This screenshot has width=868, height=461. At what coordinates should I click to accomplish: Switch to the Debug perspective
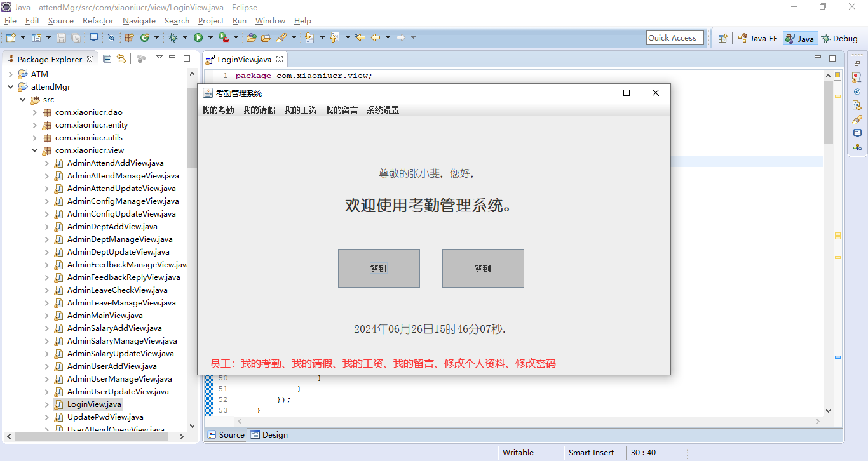pyautogui.click(x=839, y=38)
